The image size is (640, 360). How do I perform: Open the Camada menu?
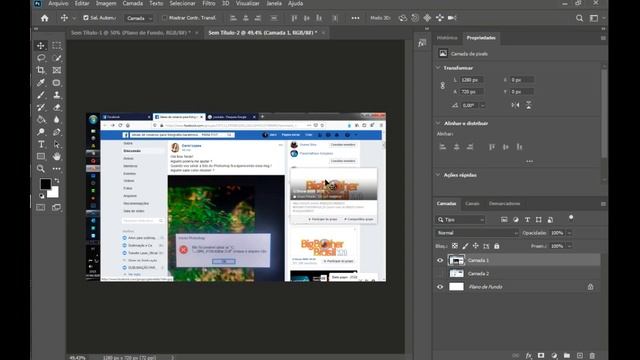(x=133, y=3)
